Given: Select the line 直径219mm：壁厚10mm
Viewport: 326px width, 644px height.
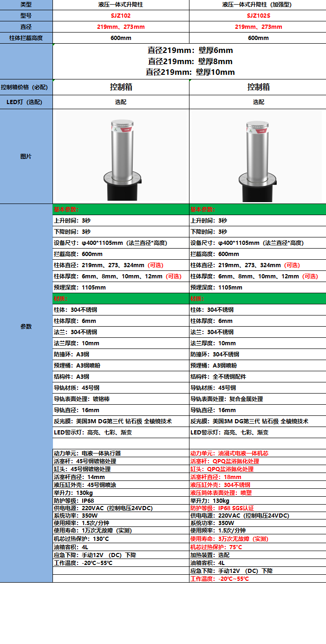Looking at the screenshot, I should point(190,72).
